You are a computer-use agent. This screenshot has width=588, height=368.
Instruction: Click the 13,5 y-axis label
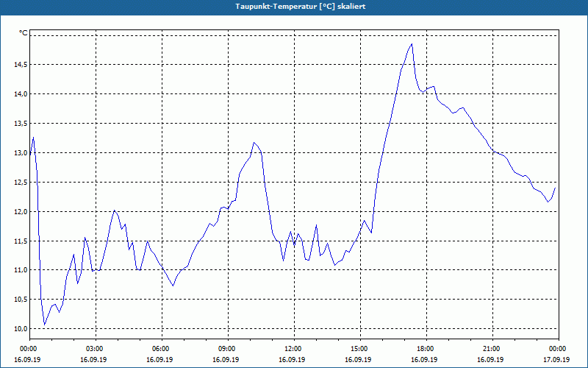click(21, 123)
